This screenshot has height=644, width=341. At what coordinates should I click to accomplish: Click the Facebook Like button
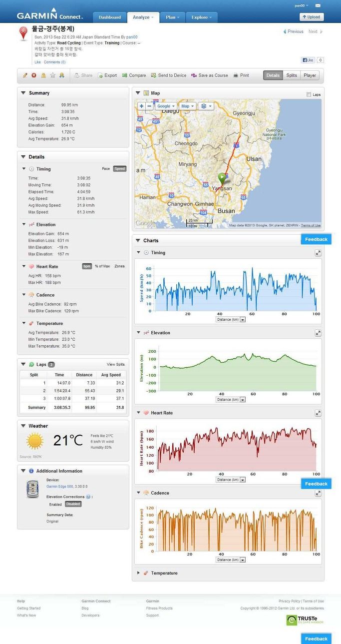point(308,60)
